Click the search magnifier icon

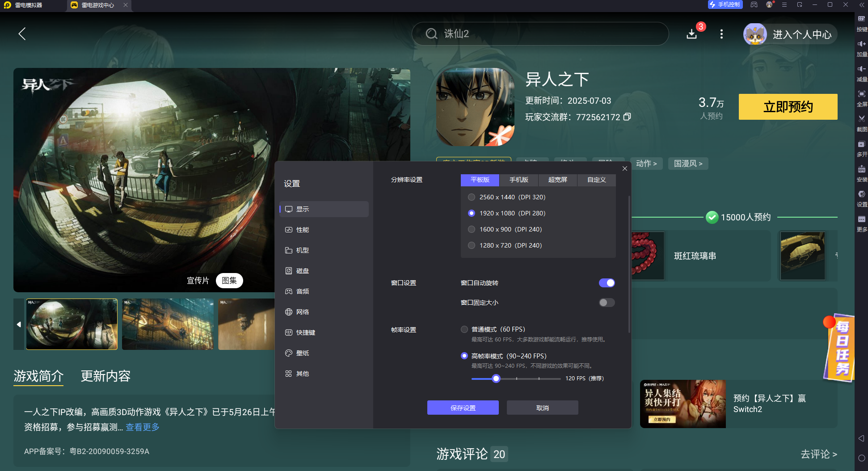[x=431, y=34]
